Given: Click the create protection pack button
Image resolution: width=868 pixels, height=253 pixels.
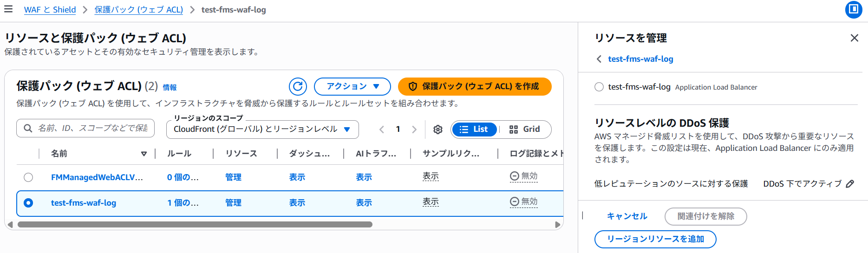Looking at the screenshot, I should click(474, 86).
